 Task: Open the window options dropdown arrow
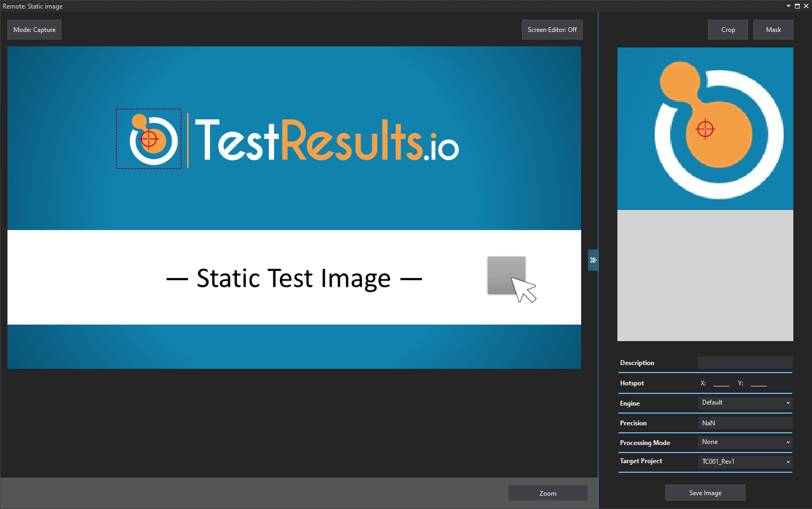coord(788,6)
